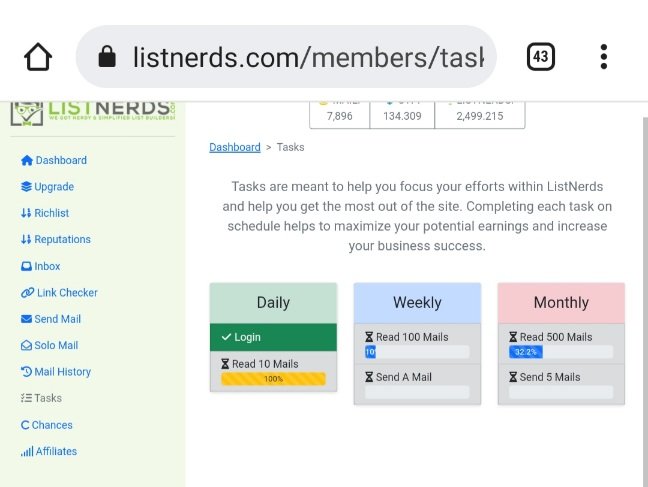View Mail History
648x487 pixels.
(x=56, y=372)
